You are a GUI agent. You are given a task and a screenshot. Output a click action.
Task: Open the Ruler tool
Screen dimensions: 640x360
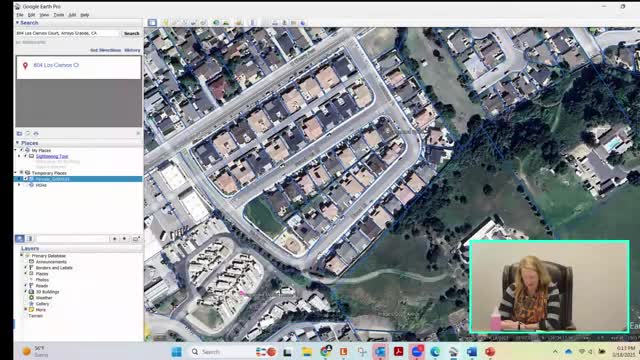(252, 22)
